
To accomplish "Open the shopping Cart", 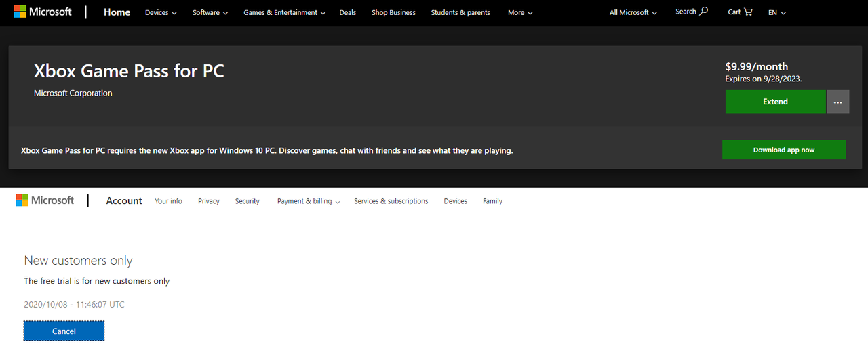I will click(740, 12).
